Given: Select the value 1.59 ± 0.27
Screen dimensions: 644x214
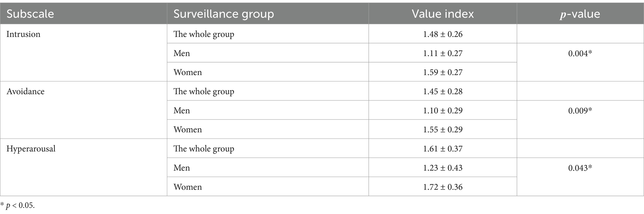Looking at the screenshot, I should pyautogui.click(x=443, y=72).
